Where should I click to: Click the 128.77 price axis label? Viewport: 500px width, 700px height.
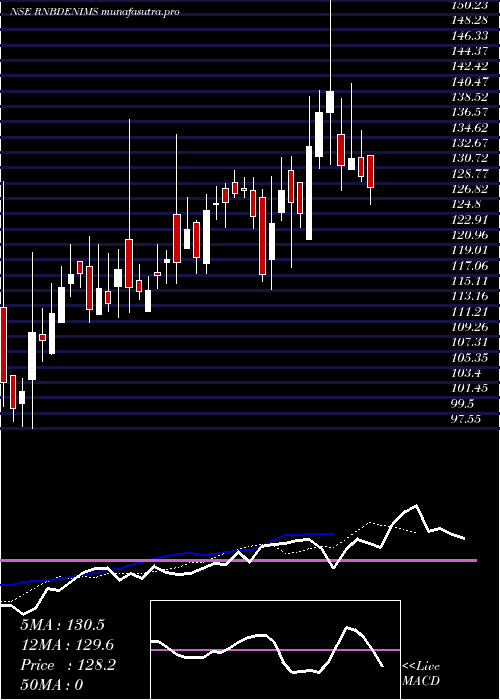471,173
